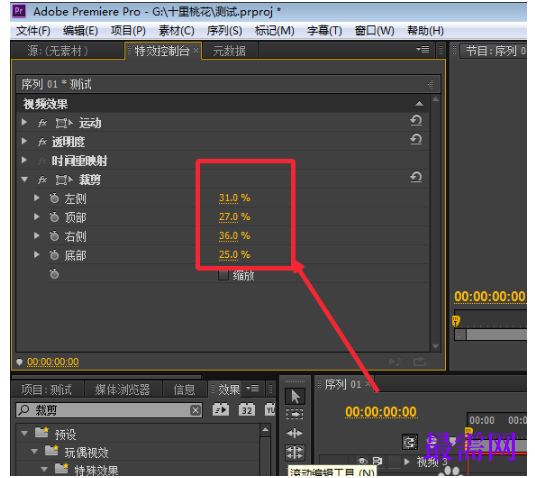This screenshot has width=535, height=478.
Task: Expand the 时间重映射 effect
Action: 24,160
